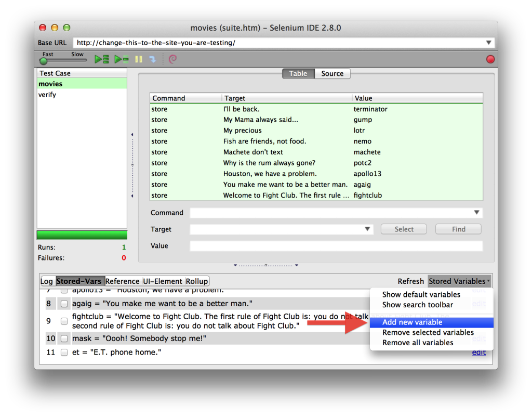This screenshot has width=532, height=417.
Task: Minimize the window with the yellow button
Action: tap(55, 28)
